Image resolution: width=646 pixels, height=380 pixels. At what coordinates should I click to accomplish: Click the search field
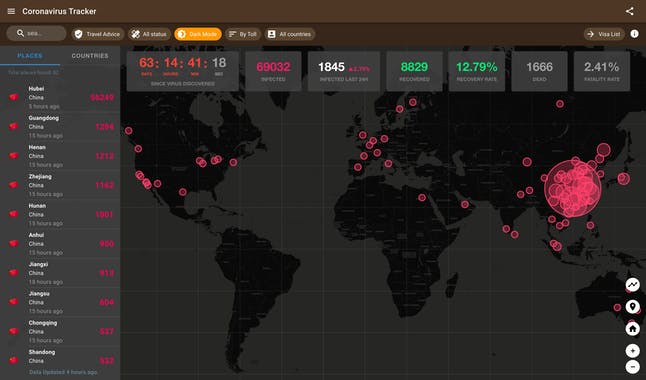point(36,33)
